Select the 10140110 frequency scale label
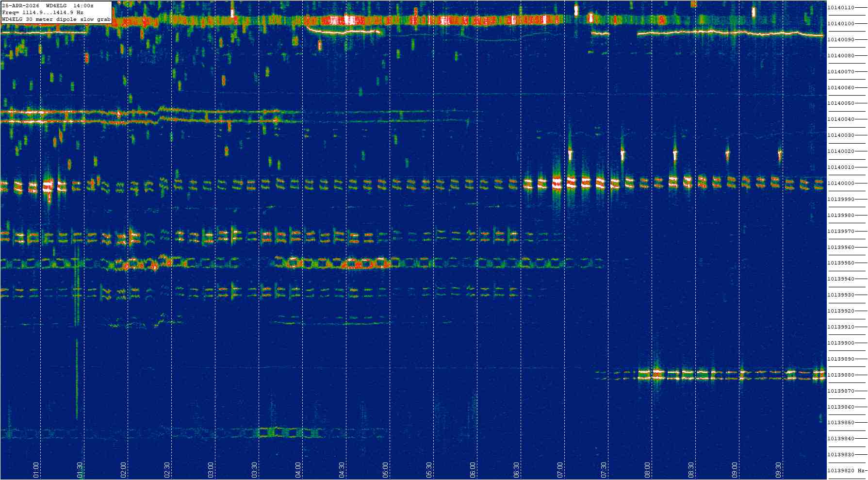868x480 pixels. click(x=841, y=8)
